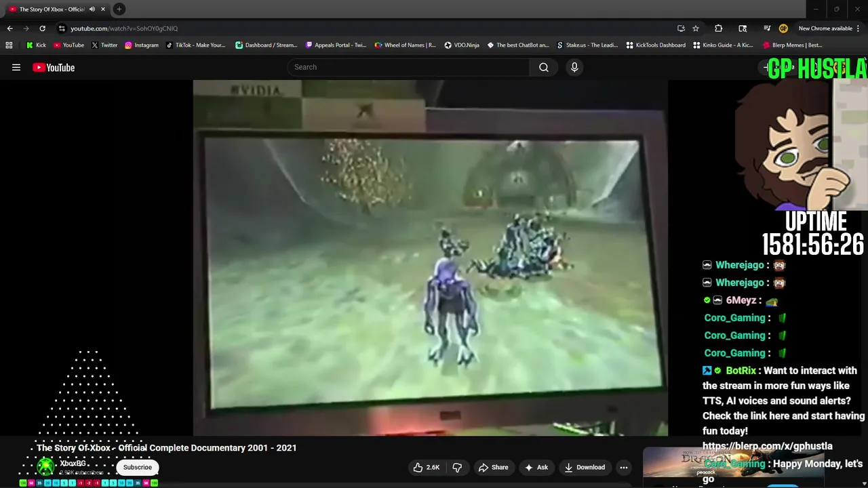Open the Kick bookmark
Image resolution: width=868 pixels, height=488 pixels.
[x=37, y=45]
